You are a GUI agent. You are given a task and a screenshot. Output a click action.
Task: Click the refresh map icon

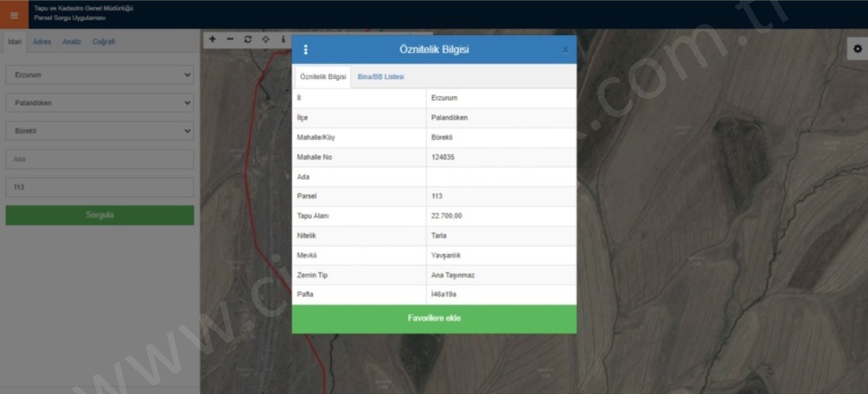(x=247, y=39)
